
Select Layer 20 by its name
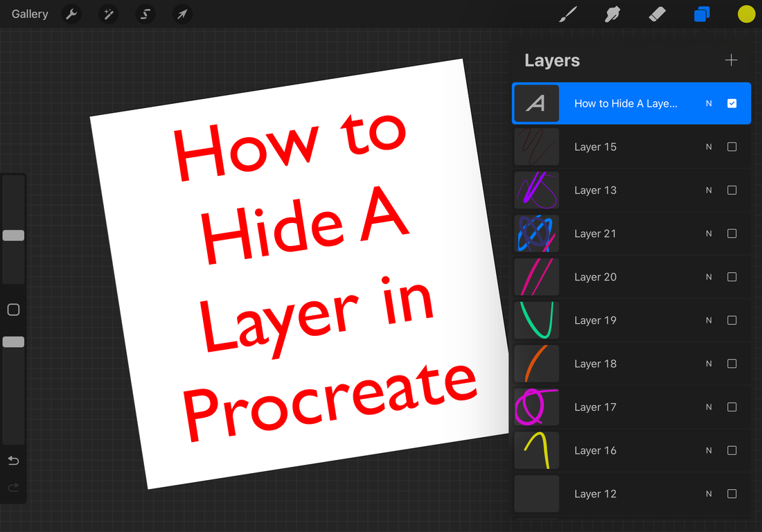[x=595, y=277]
